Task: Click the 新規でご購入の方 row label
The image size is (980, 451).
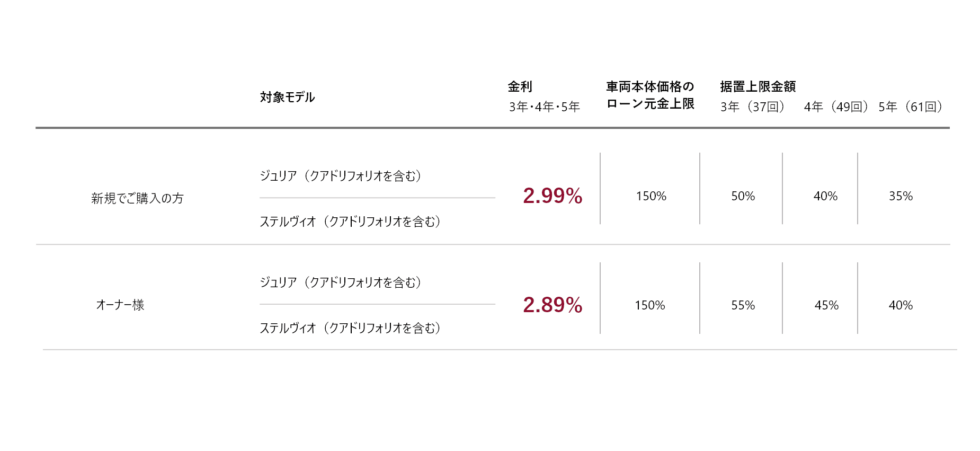Action: (x=137, y=198)
